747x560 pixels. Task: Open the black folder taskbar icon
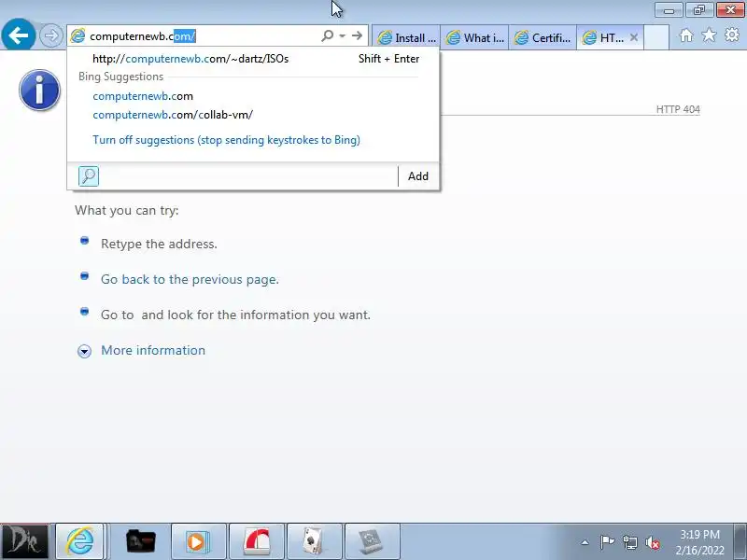[141, 541]
